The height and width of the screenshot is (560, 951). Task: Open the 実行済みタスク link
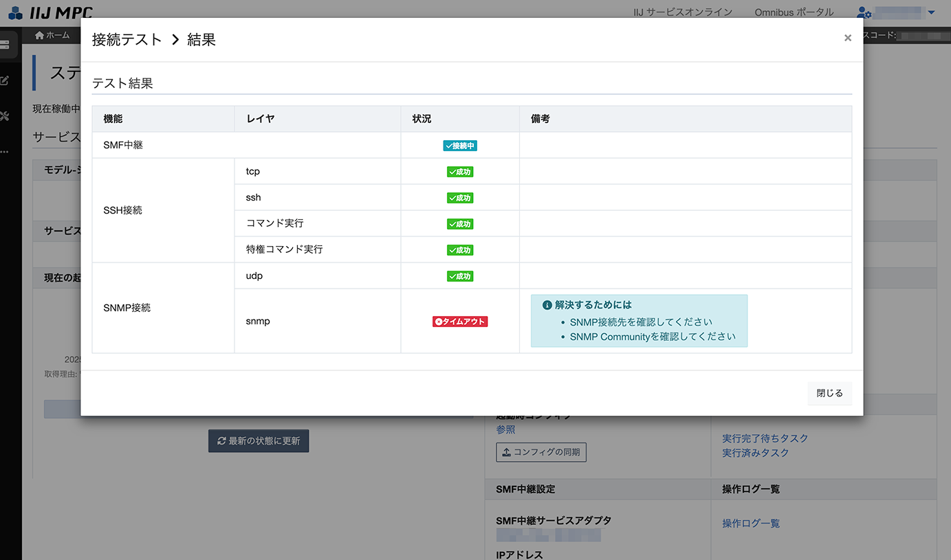[755, 453]
